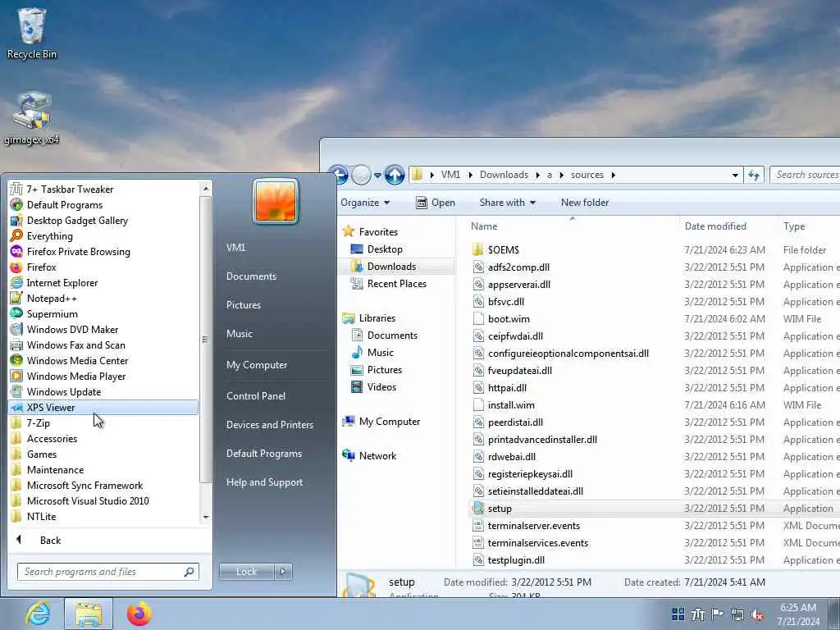
Task: Open XPS Viewer
Action: pos(103,407)
